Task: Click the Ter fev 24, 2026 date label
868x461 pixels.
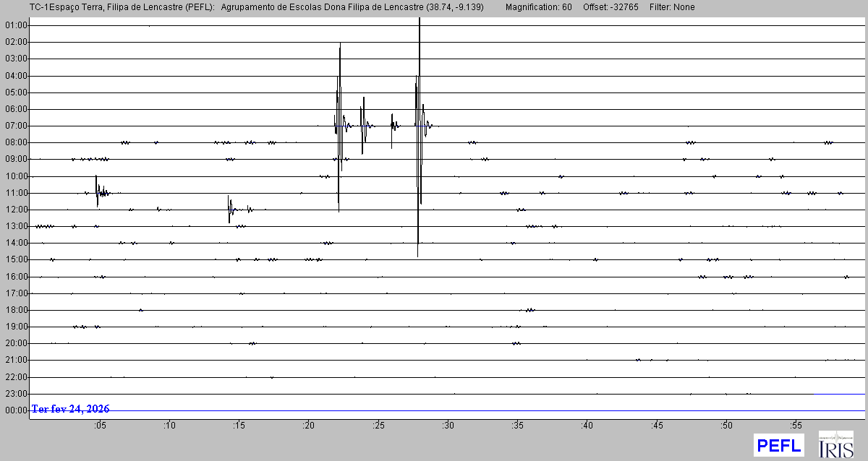Action: [x=71, y=409]
